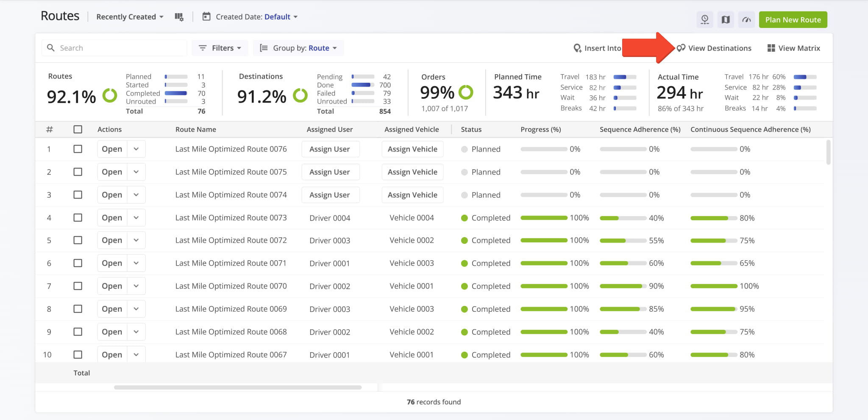Select all routes with the header checkbox

[x=78, y=129]
